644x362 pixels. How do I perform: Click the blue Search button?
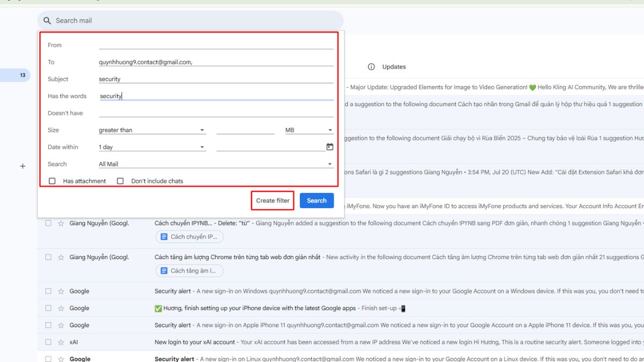click(x=317, y=201)
